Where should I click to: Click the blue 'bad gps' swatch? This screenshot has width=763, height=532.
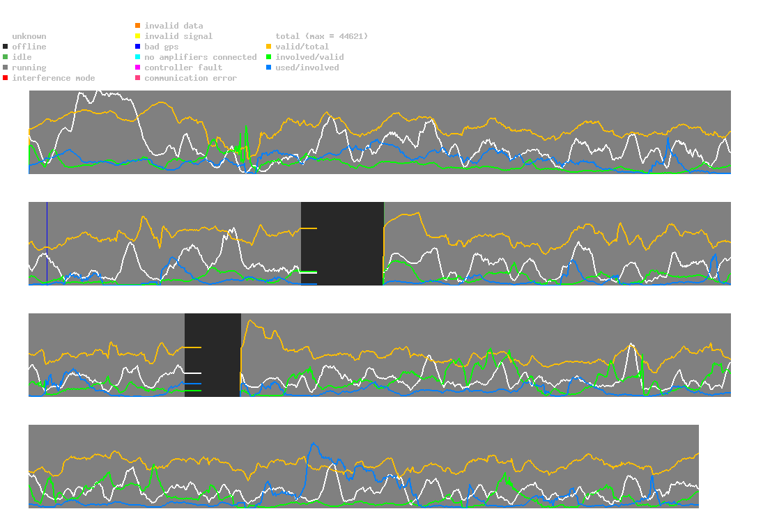[x=138, y=47]
